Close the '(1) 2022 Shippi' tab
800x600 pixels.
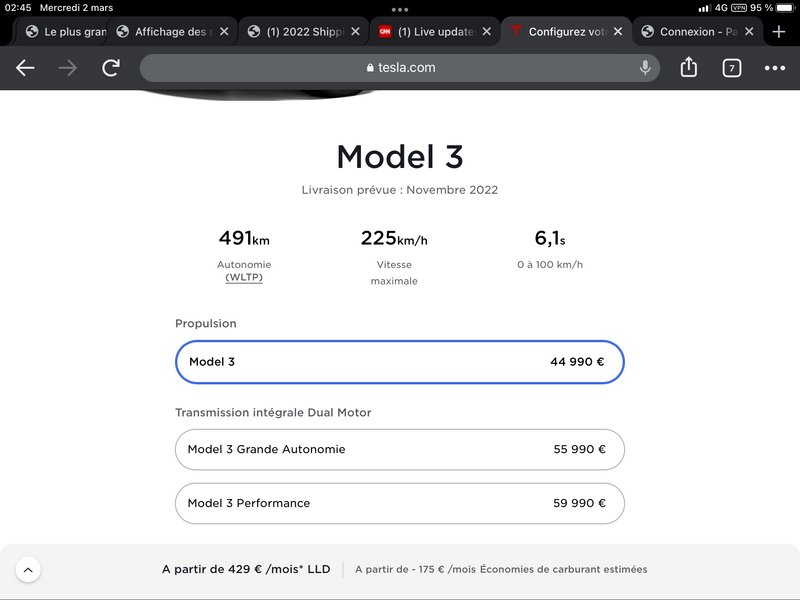tap(356, 32)
